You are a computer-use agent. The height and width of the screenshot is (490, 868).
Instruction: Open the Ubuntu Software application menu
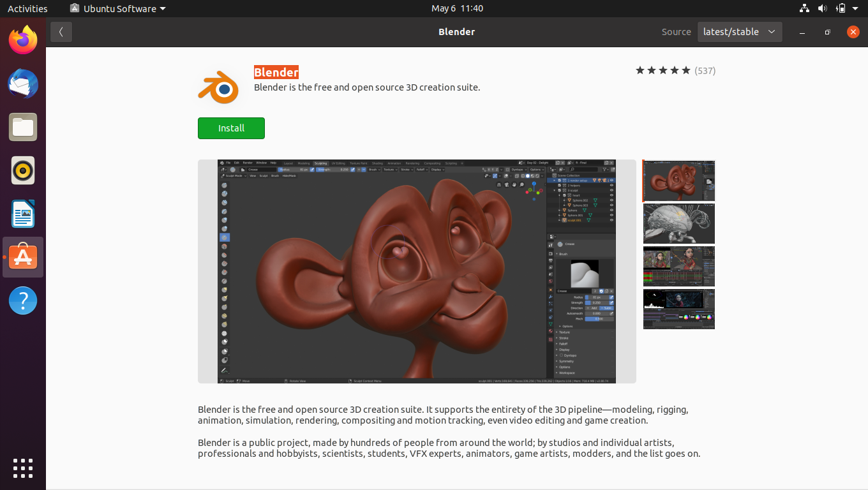click(117, 8)
